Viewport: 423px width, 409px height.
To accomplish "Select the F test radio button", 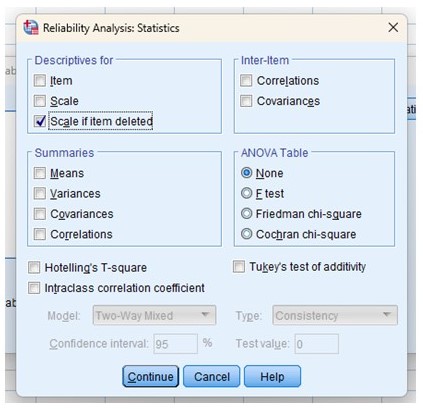I will (x=246, y=193).
